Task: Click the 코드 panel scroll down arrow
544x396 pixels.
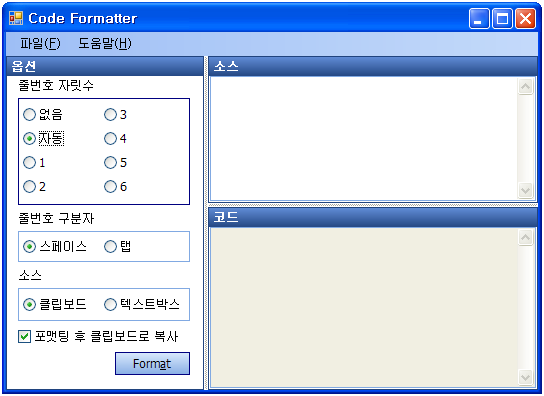Action: [x=525, y=377]
